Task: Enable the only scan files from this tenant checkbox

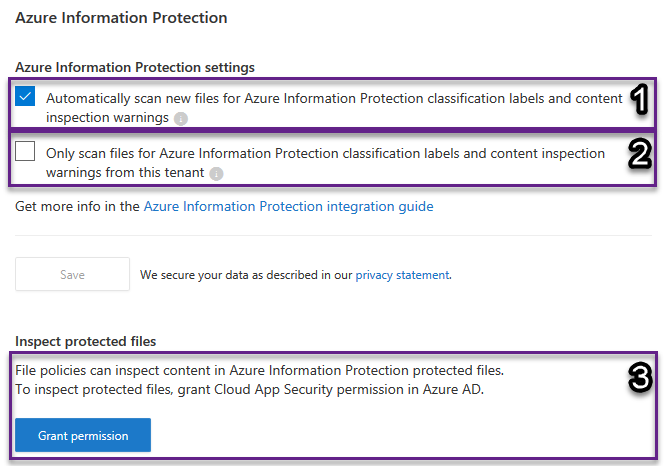Action: (26, 152)
